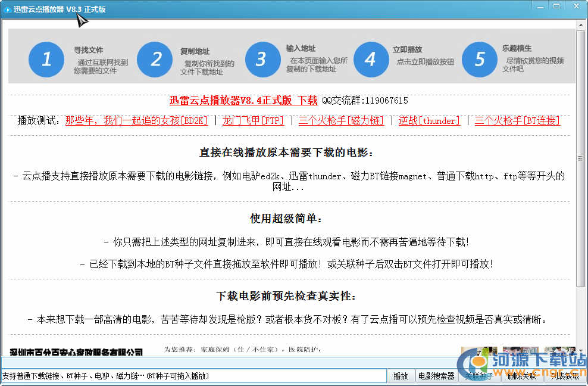Click step 2 复制地址 circle icon
This screenshot has width=588, height=386.
click(x=155, y=60)
